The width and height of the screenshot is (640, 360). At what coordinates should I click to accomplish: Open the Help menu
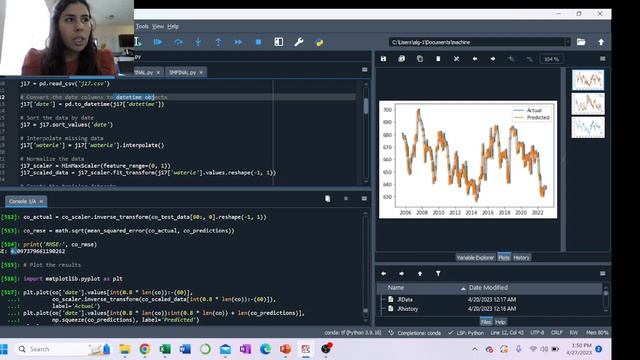tap(173, 27)
